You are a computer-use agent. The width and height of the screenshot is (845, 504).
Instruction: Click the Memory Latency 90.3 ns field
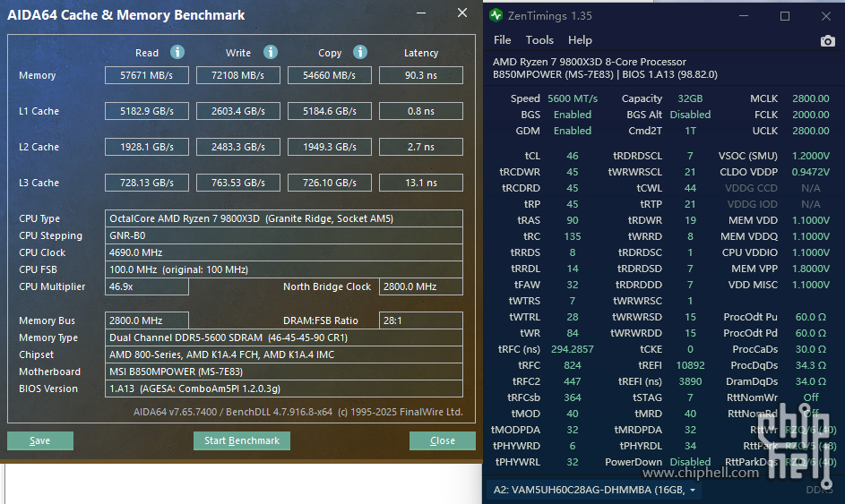coord(420,76)
